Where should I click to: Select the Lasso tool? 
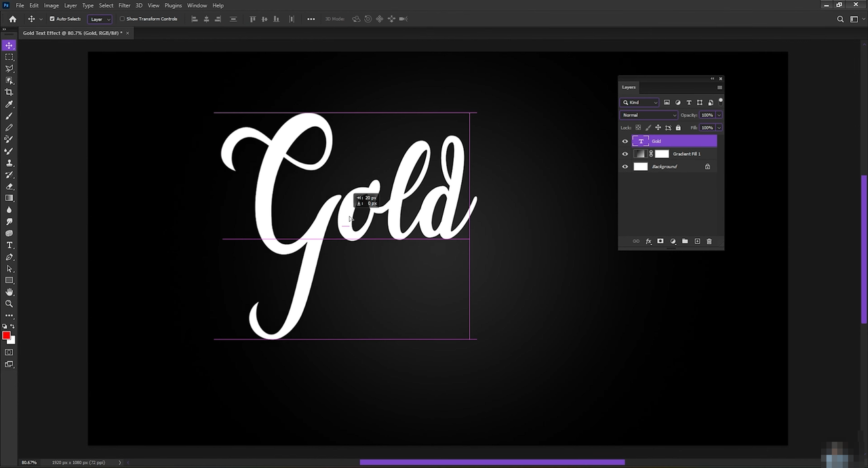pos(9,69)
